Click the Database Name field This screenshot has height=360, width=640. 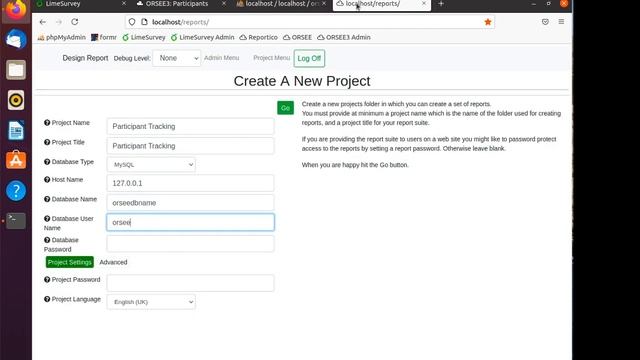tap(191, 203)
